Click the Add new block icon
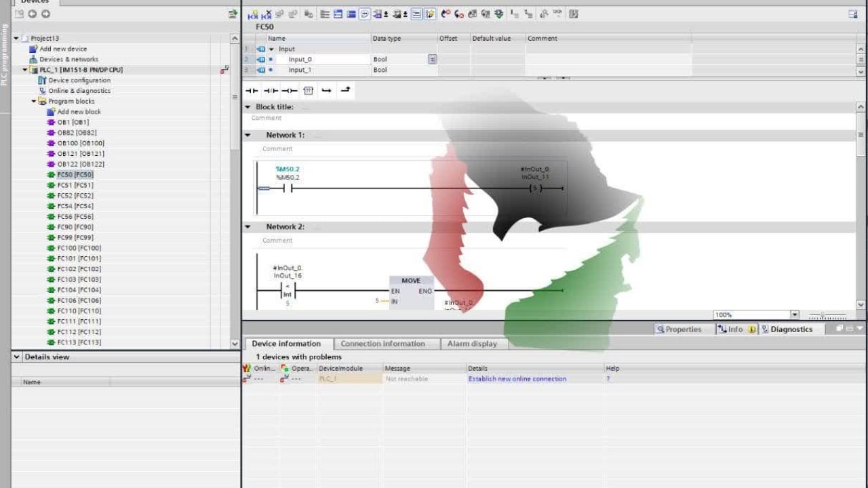The height and width of the screenshot is (488, 868). click(51, 111)
